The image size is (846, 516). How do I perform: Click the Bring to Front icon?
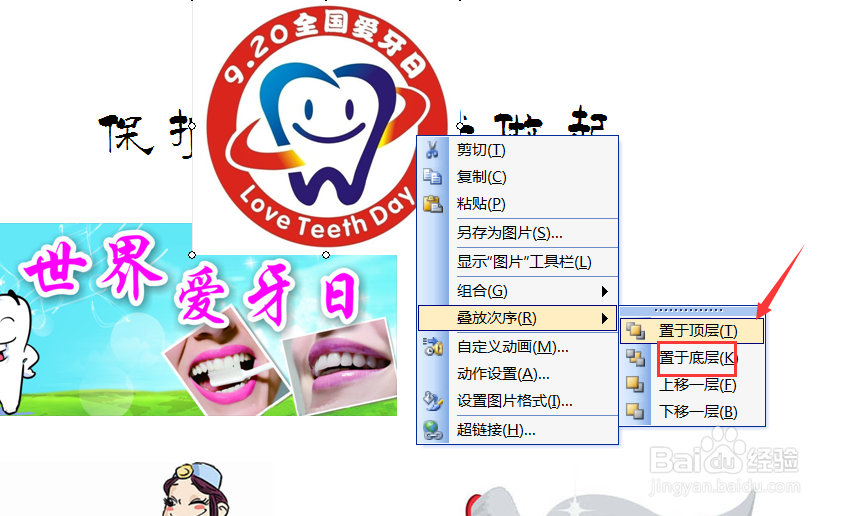pyautogui.click(x=635, y=330)
